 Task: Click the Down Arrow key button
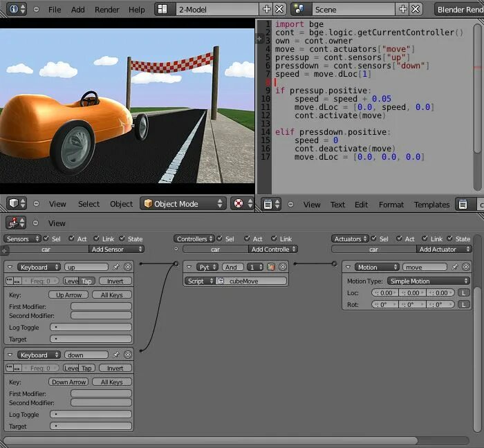point(68,382)
